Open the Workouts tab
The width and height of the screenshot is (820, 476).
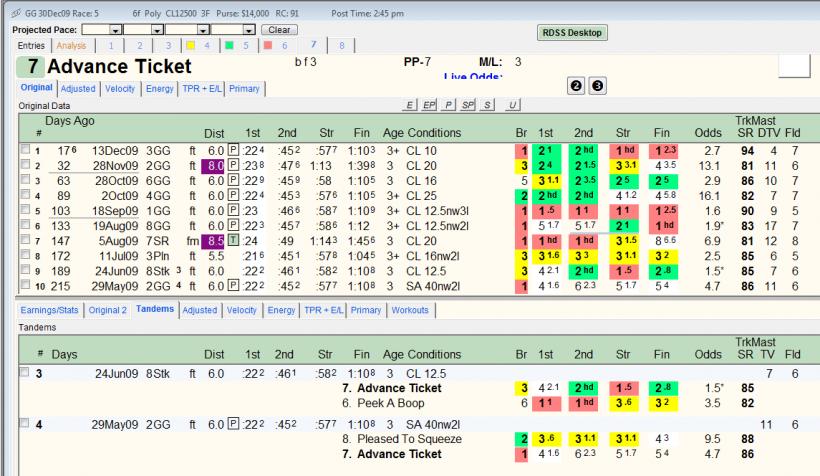[410, 310]
